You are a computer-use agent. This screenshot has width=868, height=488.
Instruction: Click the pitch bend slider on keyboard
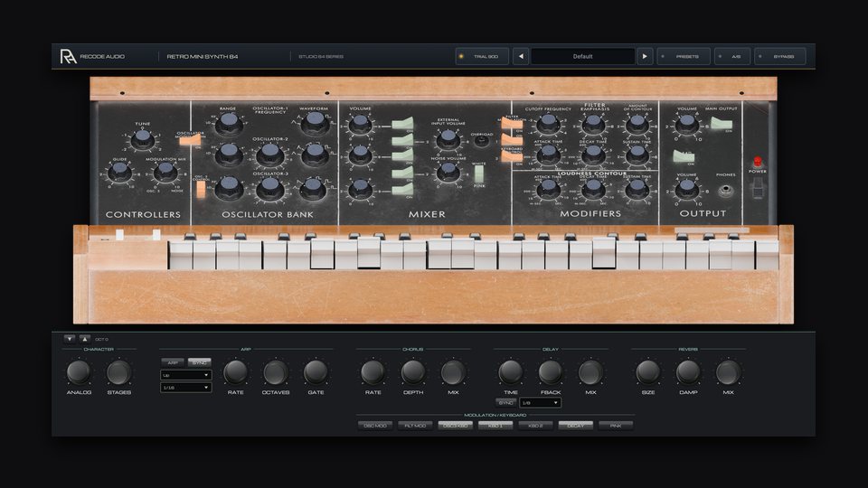[x=119, y=235]
